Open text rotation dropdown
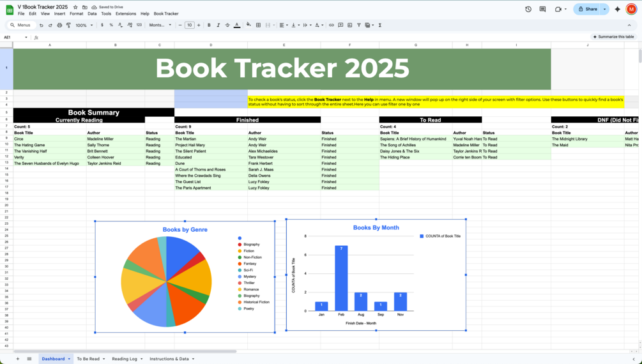Screen dimensions: 642x364 point(319,25)
